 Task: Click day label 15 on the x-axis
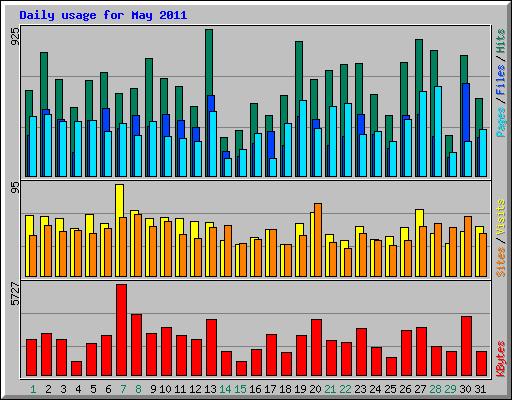240,389
